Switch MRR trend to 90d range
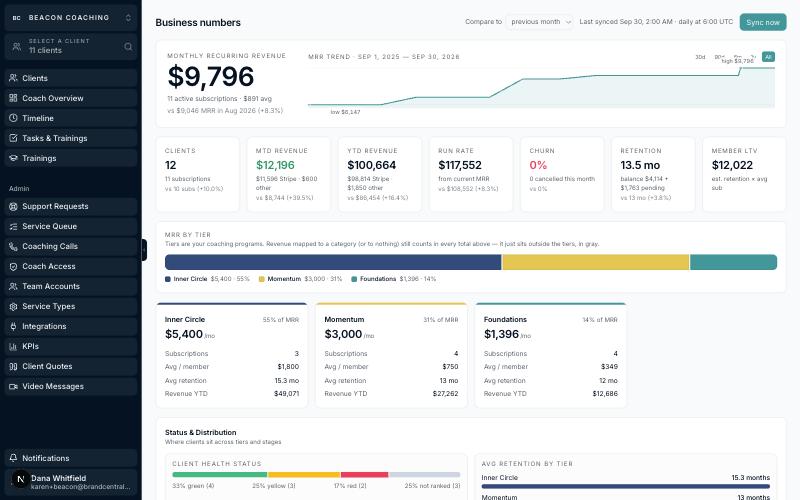 pos(719,57)
